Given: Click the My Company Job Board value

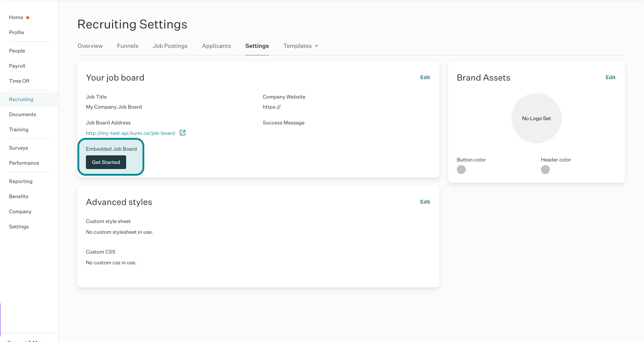Looking at the screenshot, I should tap(114, 107).
